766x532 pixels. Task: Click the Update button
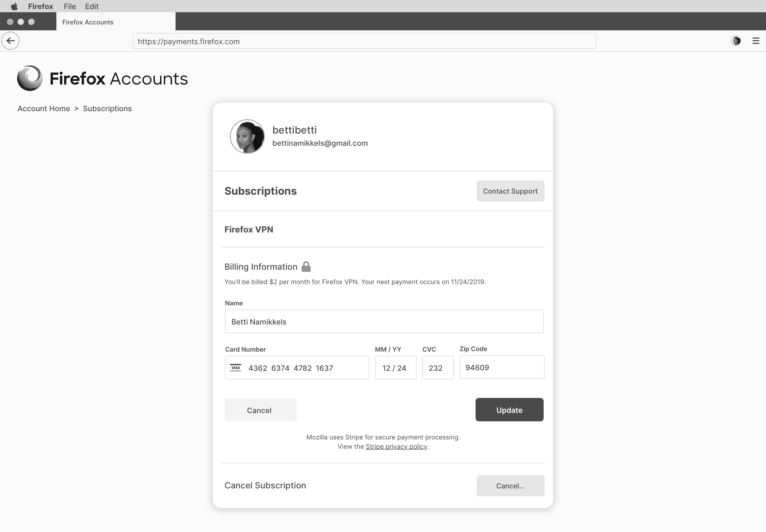pyautogui.click(x=509, y=410)
